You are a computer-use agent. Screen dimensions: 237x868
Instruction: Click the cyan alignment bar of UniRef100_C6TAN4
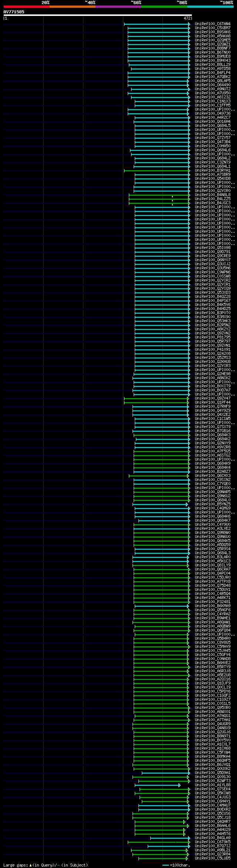(157, 24)
